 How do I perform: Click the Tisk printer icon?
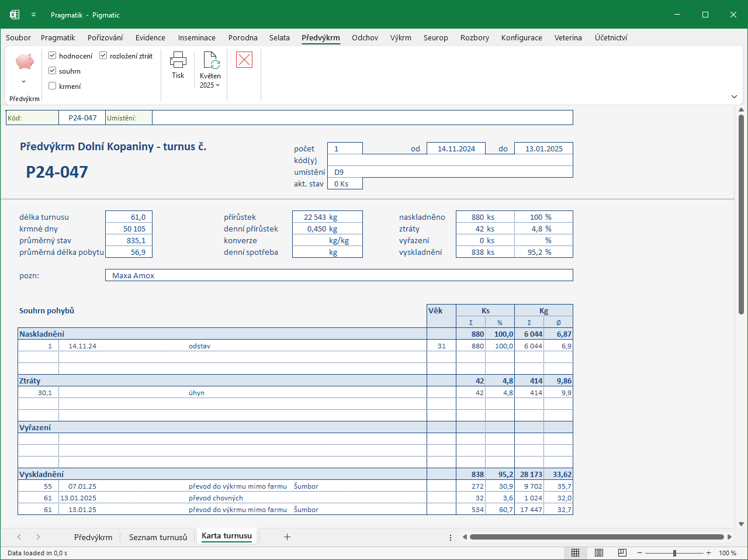pyautogui.click(x=178, y=60)
